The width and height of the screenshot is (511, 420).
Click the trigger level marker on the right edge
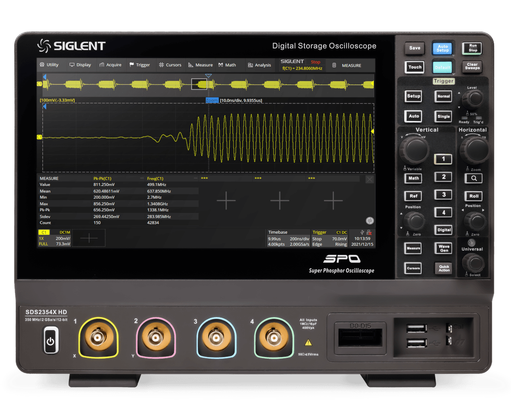coord(373,132)
